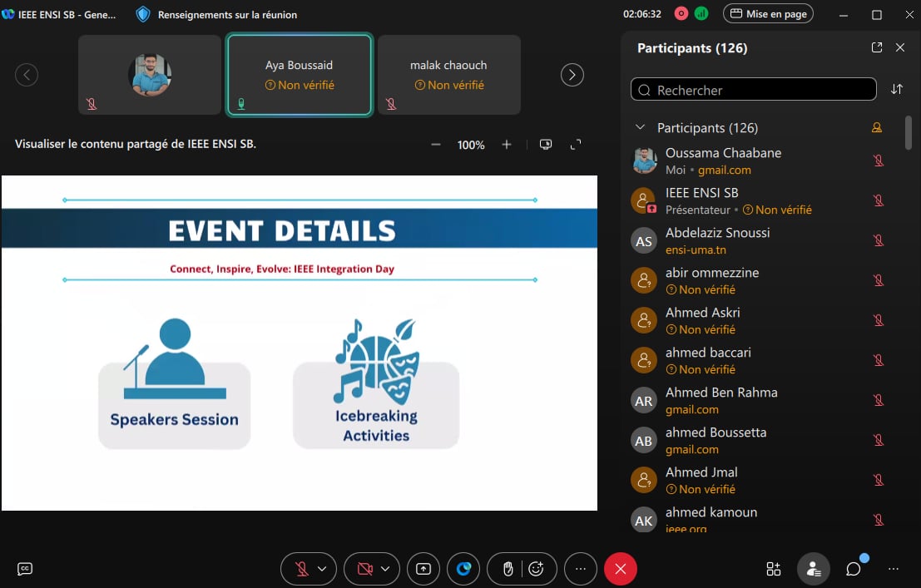921x588 pixels.
Task: Click mute icon for IEEE ENSI SB
Action: click(x=879, y=200)
